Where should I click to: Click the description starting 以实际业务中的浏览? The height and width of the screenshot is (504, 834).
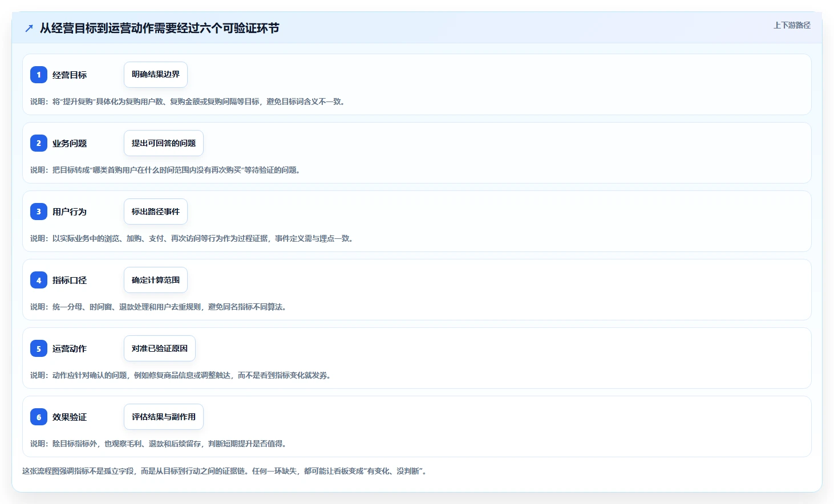[x=192, y=238]
